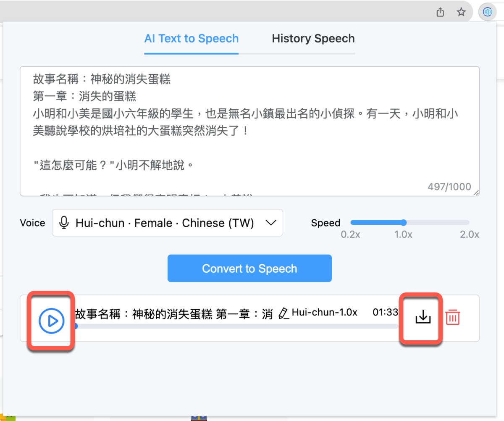
Task: Click the 0.2x speed label
Action: [x=350, y=234]
